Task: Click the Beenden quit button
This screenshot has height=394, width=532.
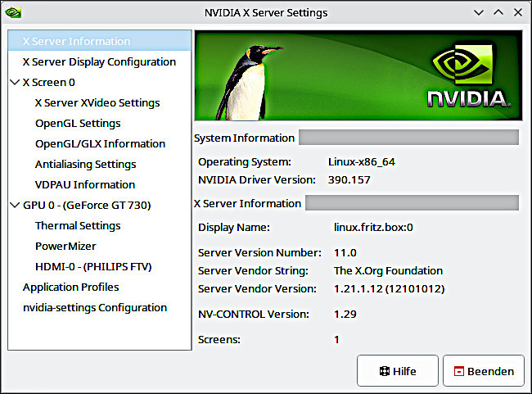Action: 483,371
